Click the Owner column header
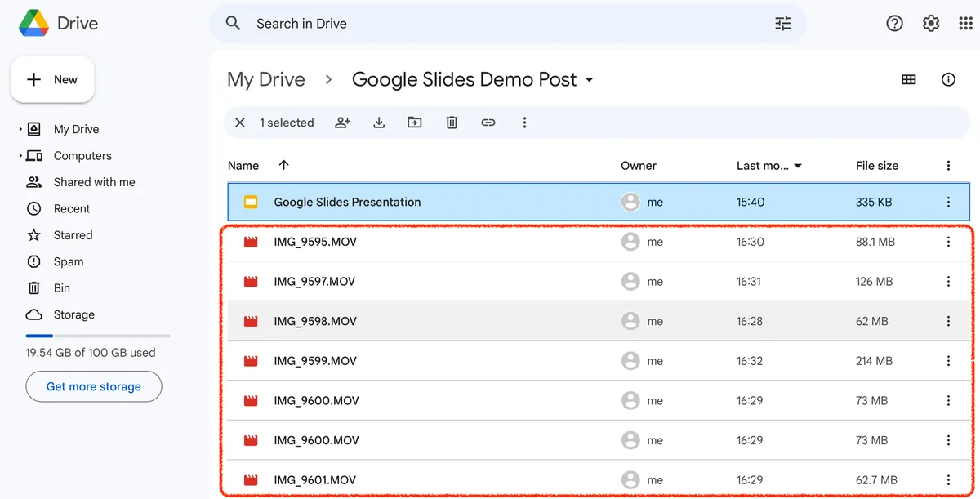 639,165
